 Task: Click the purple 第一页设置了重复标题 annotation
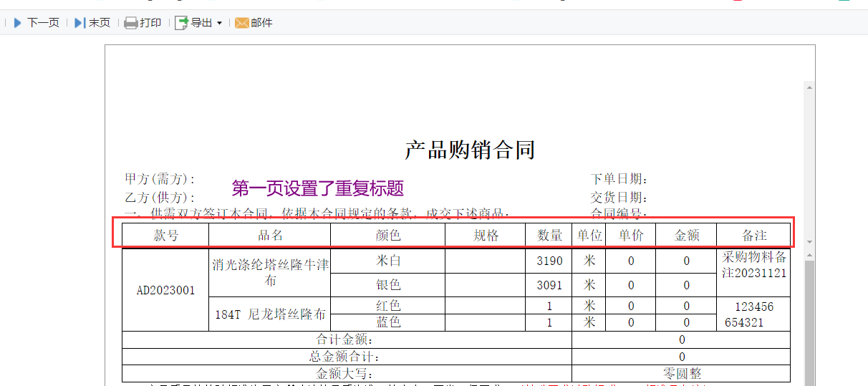[x=318, y=188]
